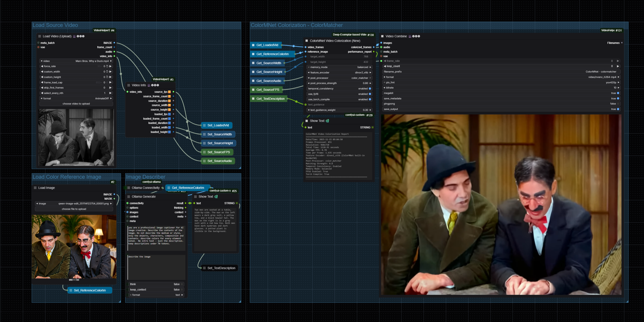Click the Set_ReferenceColorIm node menu icon
The height and width of the screenshot is (322, 644).
[x=71, y=290]
